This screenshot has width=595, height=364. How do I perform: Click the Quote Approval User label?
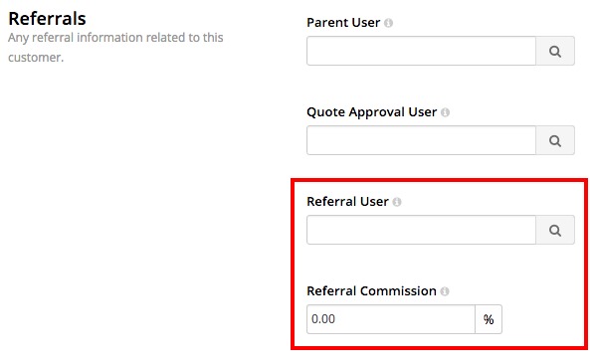pos(371,112)
